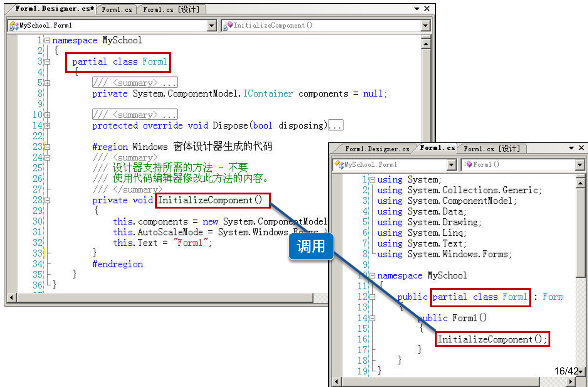Open MySchool.Form1 class dropdown in left editor

point(212,25)
